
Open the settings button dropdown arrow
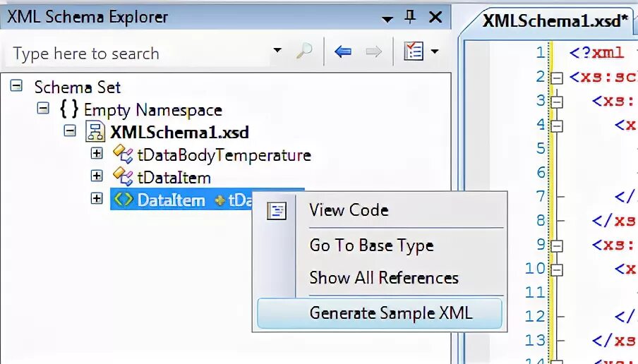435,51
